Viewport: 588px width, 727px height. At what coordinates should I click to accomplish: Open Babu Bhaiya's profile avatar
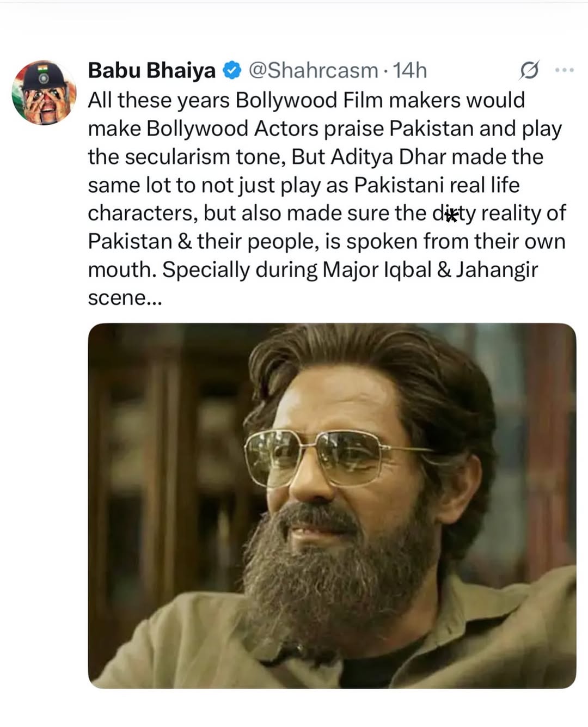[x=44, y=93]
